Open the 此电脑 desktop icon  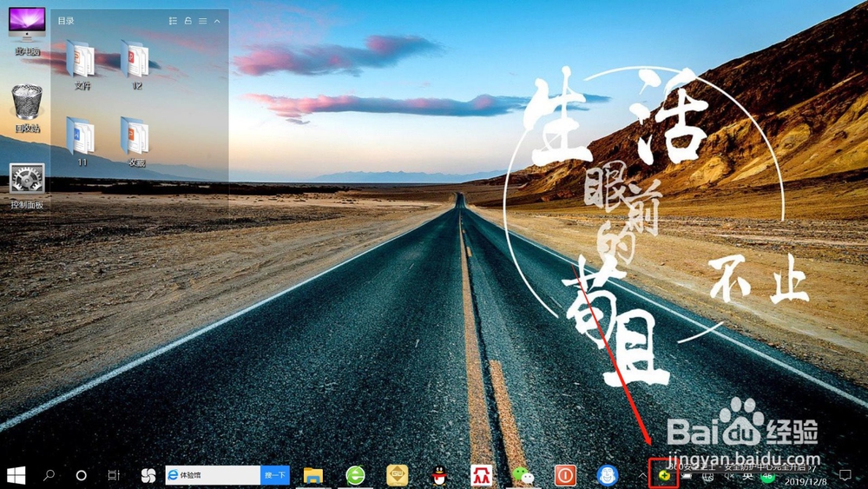27,30
